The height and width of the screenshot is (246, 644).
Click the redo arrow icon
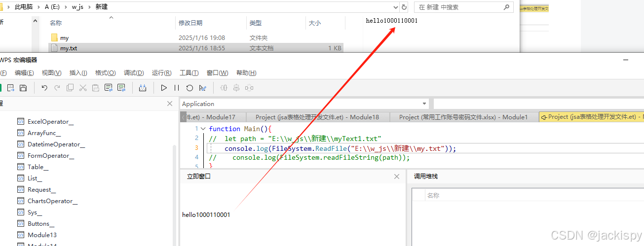[57, 88]
